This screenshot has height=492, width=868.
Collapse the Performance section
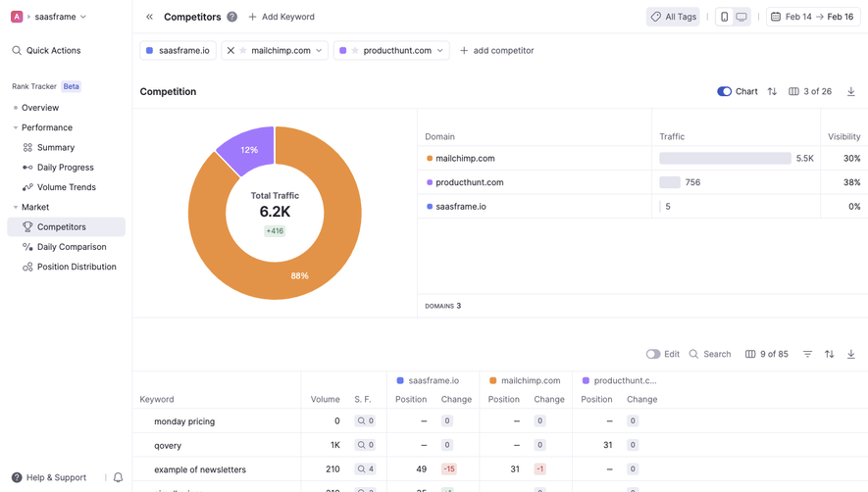pyautogui.click(x=16, y=127)
